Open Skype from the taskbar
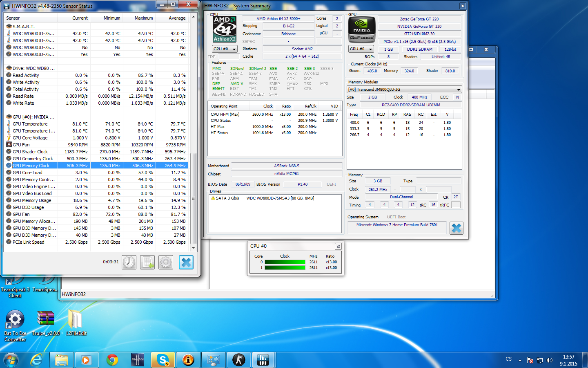This screenshot has width=588, height=368. click(x=163, y=360)
